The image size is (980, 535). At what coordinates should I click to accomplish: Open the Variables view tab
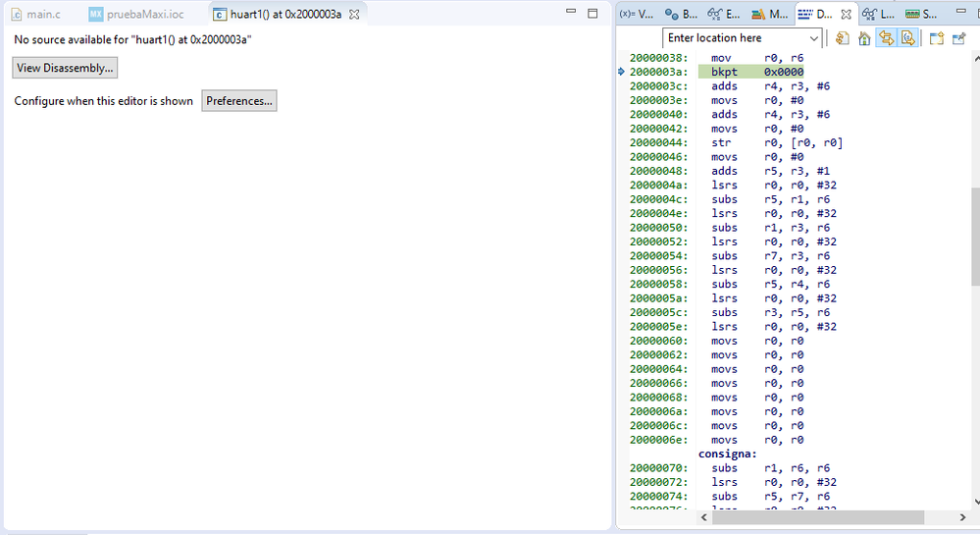[637, 15]
